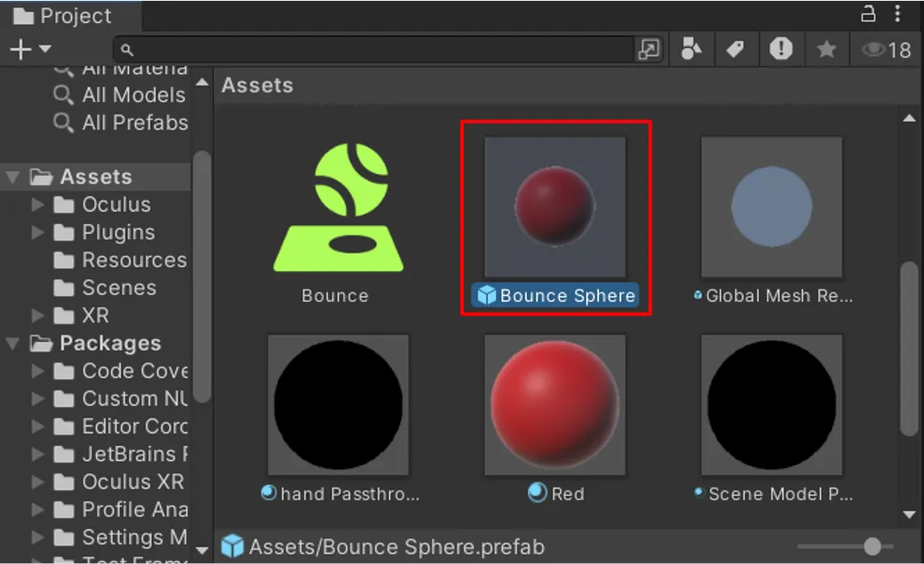
Task: Select the Global Mesh Renderer material thumbnail
Action: point(771,207)
